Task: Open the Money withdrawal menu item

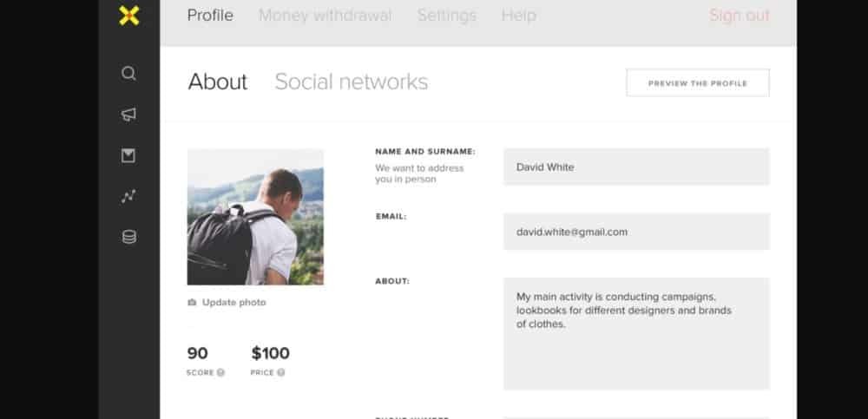Action: 325,16
